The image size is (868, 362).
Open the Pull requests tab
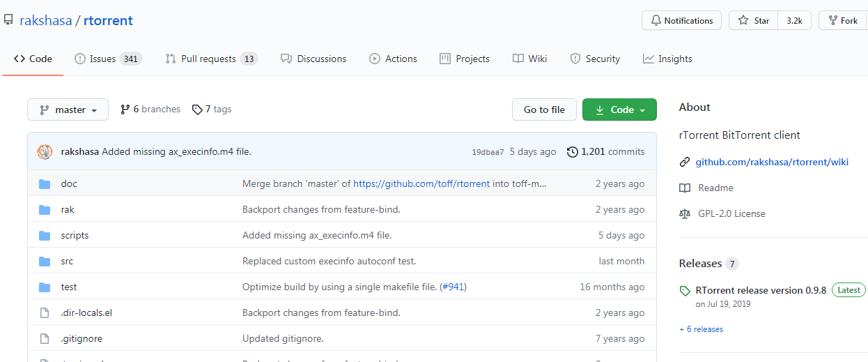point(211,59)
